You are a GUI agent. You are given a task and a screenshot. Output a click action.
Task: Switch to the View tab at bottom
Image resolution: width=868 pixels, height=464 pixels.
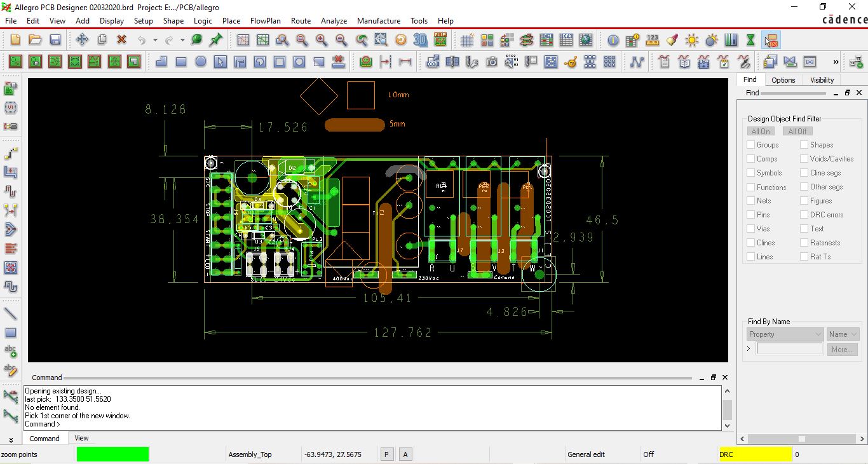point(81,438)
